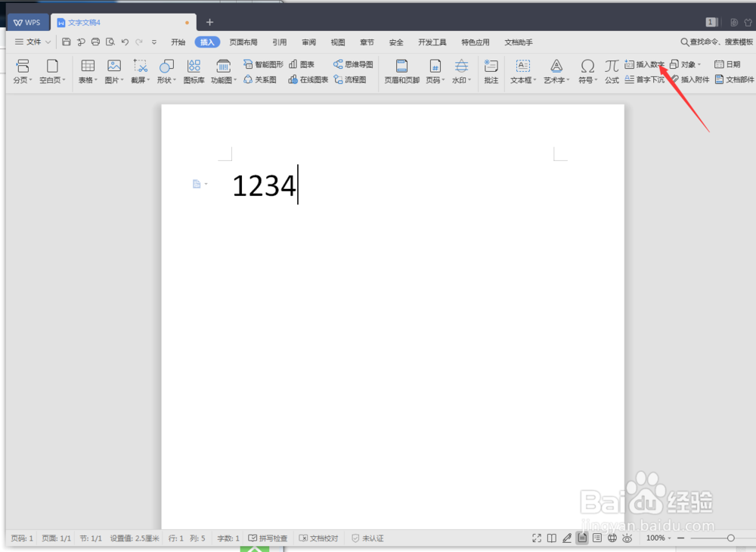Switch to 文档助手 document assistant tab
The width and height of the screenshot is (756, 552).
point(519,42)
